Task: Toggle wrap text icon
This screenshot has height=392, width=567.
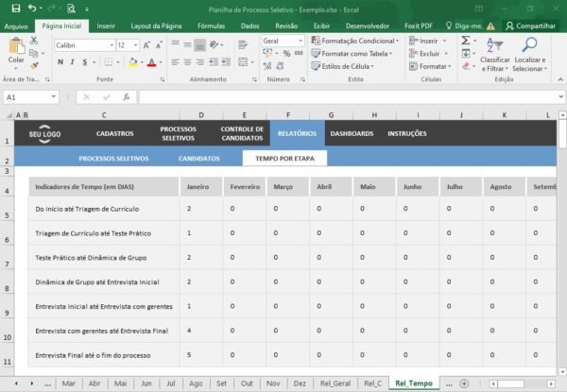Action: [243, 44]
